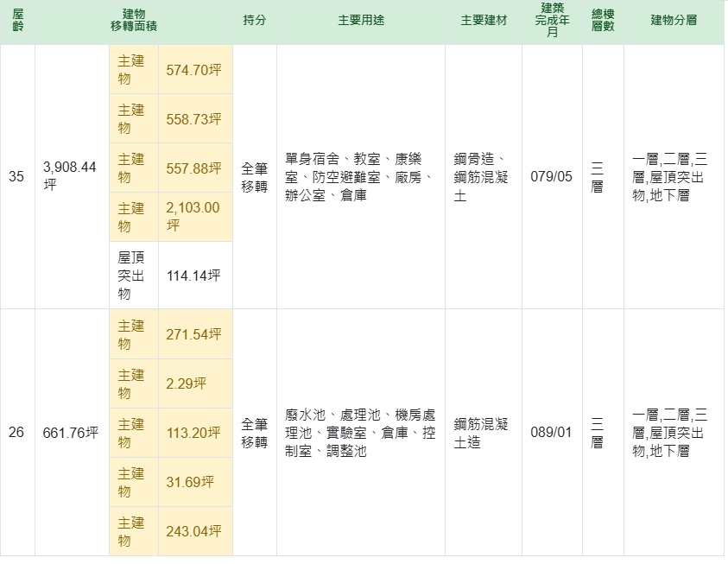Click the 2,103.00坪 area value
Screen dimensions: 728x564
pyautogui.click(x=193, y=216)
